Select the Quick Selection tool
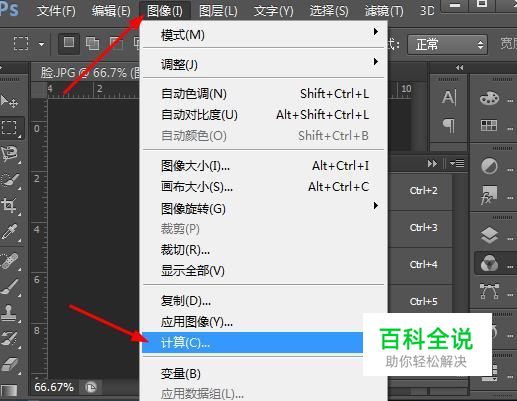 click(x=9, y=180)
